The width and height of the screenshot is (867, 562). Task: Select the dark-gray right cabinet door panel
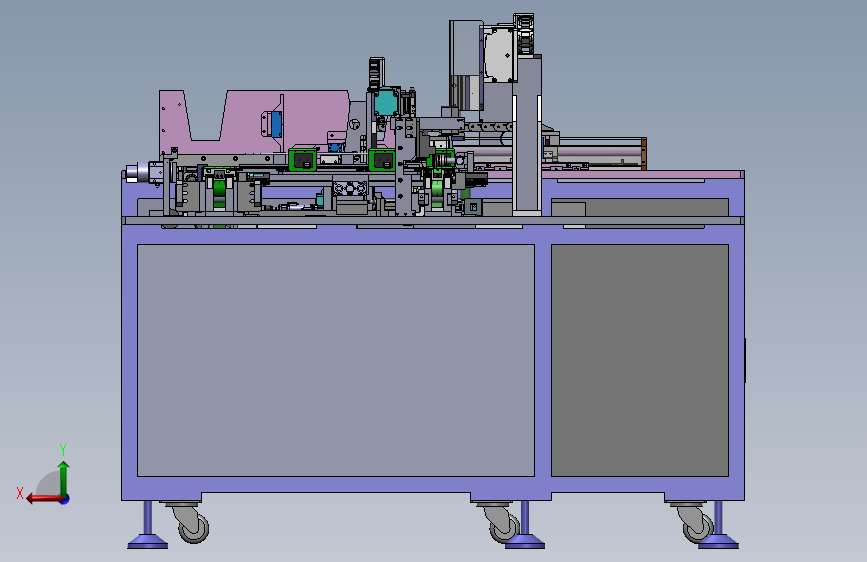coord(640,360)
